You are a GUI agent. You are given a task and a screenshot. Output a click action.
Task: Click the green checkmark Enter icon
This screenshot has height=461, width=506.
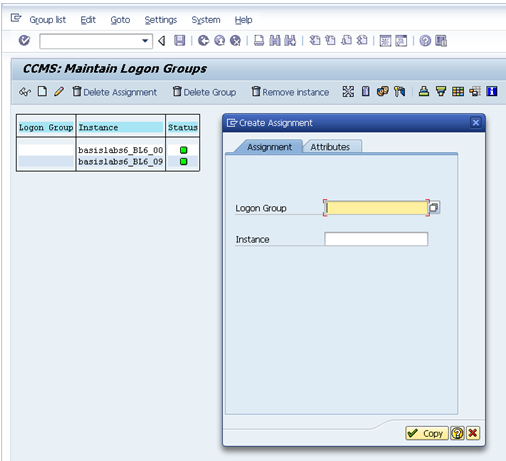24,41
